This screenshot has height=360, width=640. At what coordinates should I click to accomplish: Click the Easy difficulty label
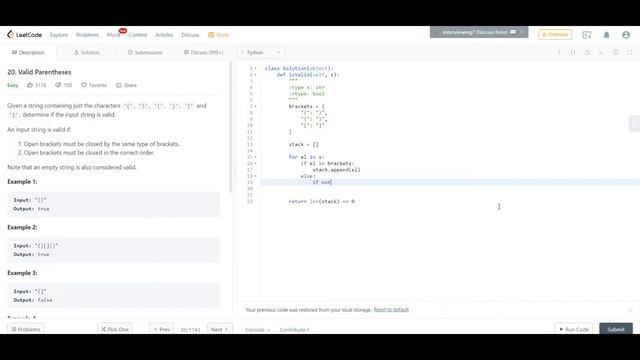click(13, 85)
